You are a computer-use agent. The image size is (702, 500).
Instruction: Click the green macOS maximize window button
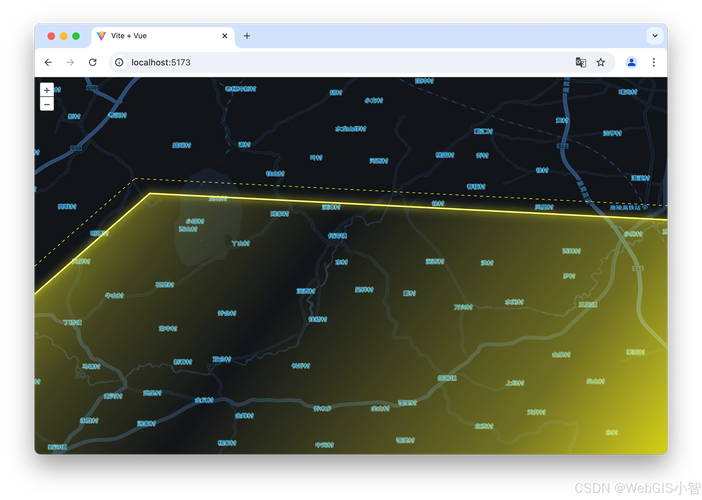[x=76, y=36]
